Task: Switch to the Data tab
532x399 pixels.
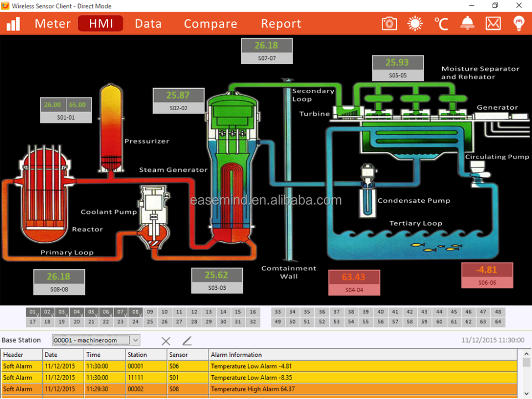Action: tap(148, 24)
